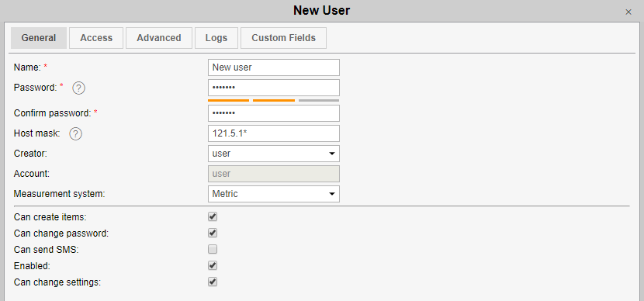Image resolution: width=644 pixels, height=301 pixels.
Task: Uncheck Can change settings
Action: 213,282
